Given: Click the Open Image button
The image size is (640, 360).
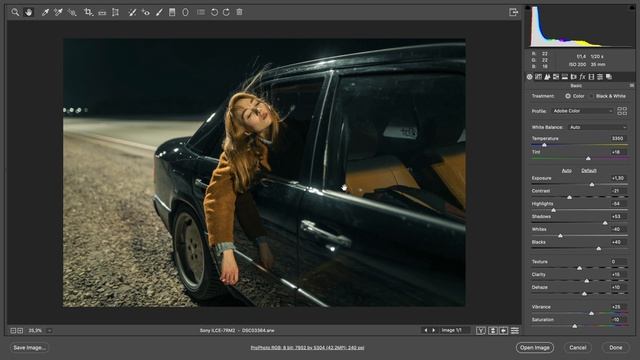Looking at the screenshot, I should 535,348.
